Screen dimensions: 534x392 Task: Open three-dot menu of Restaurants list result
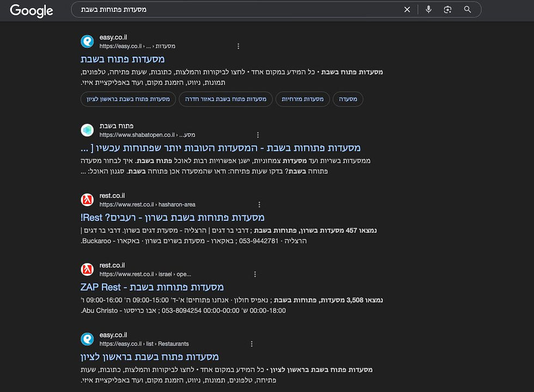point(252,344)
